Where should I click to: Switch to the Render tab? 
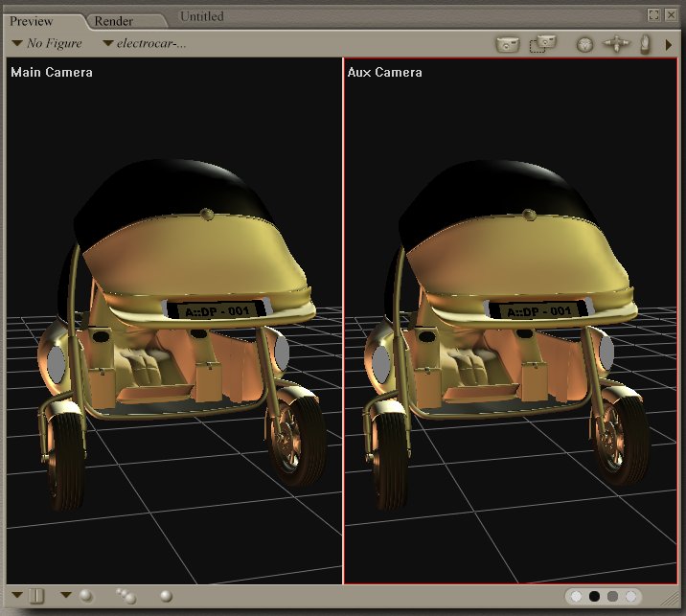click(113, 21)
